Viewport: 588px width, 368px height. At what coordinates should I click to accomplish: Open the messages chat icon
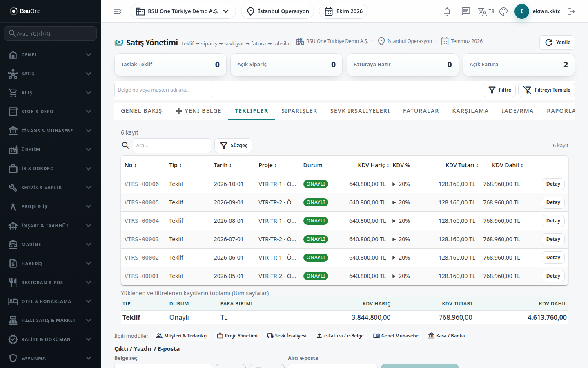coord(466,11)
